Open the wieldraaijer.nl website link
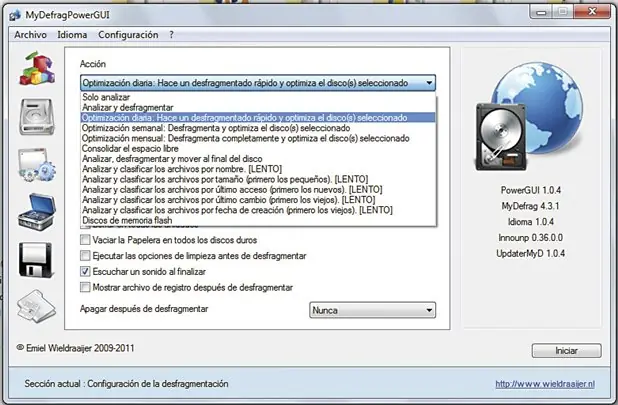 tap(545, 384)
